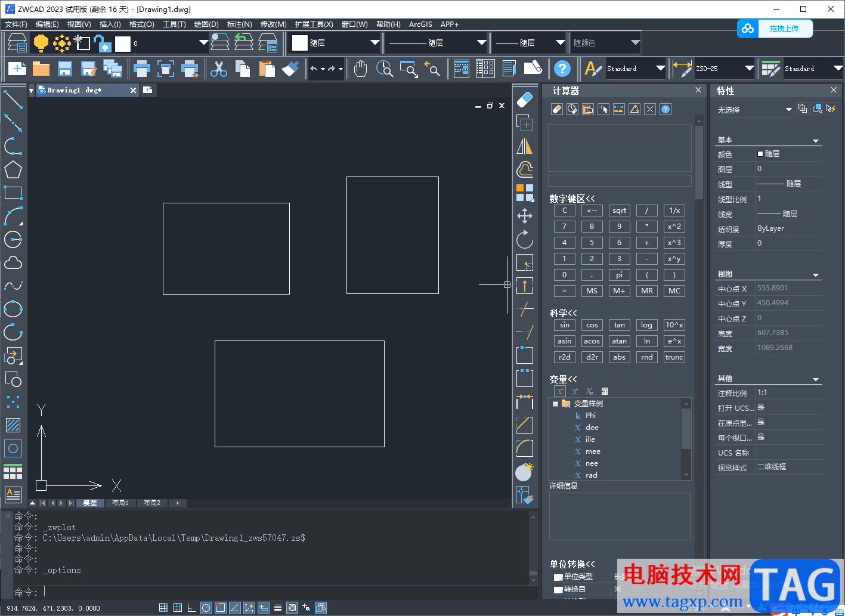Image resolution: width=845 pixels, height=616 pixels.
Task: Click the pi calculator button
Action: click(x=620, y=275)
